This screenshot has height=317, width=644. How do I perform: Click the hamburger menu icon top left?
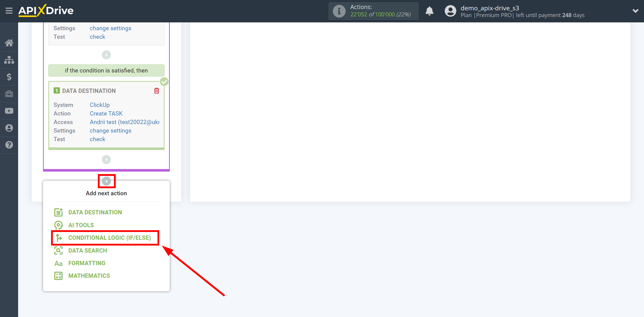point(9,11)
